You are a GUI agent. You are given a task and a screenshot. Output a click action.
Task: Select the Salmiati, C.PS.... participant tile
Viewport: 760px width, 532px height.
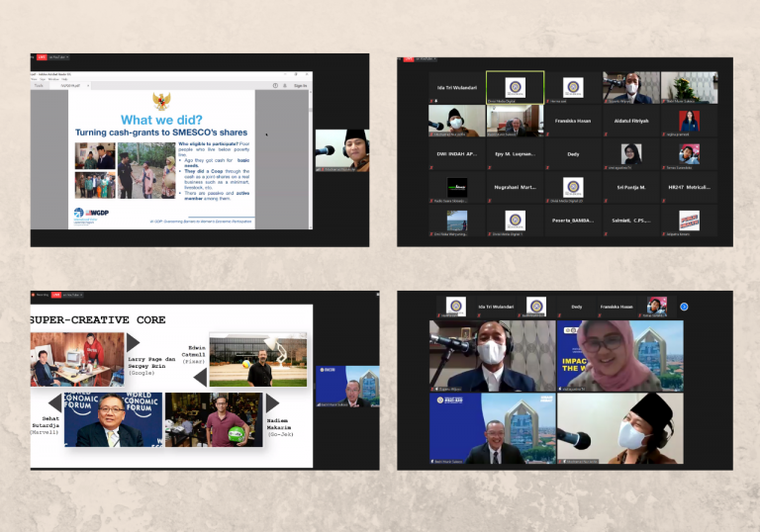pos(630,221)
